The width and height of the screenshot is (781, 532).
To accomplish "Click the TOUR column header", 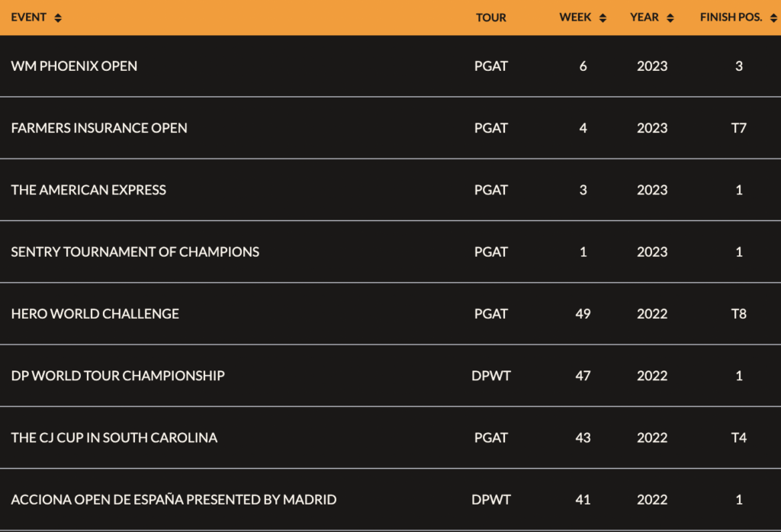I will (491, 18).
